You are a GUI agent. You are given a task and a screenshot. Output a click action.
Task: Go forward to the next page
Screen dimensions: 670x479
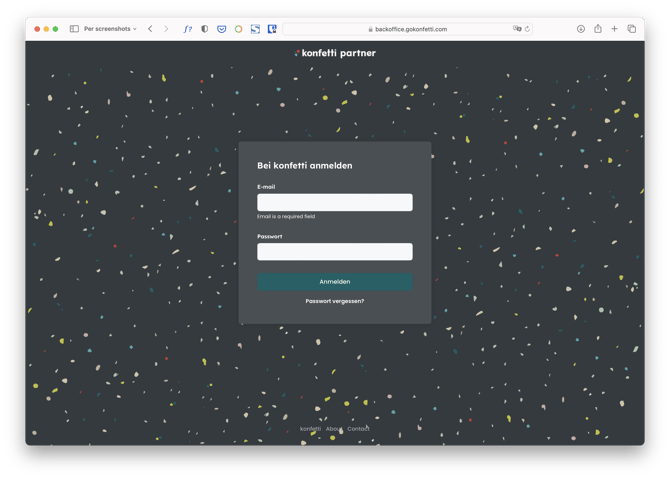166,29
